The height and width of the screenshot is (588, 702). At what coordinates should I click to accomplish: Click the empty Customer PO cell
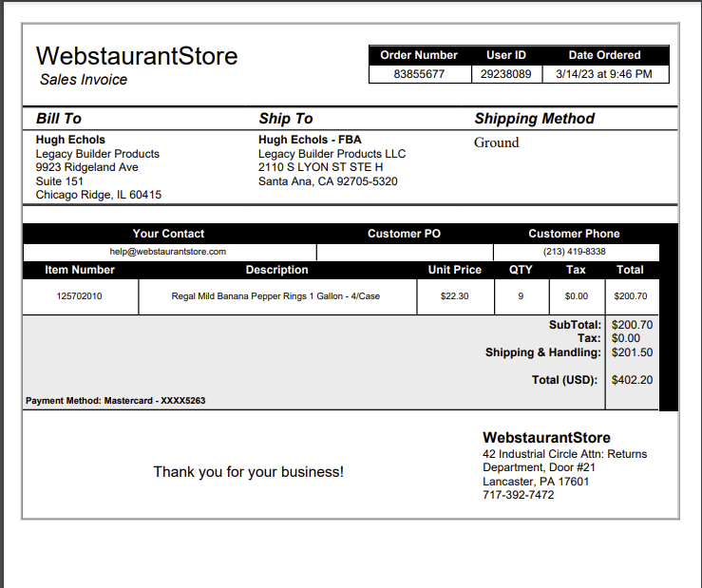click(405, 252)
